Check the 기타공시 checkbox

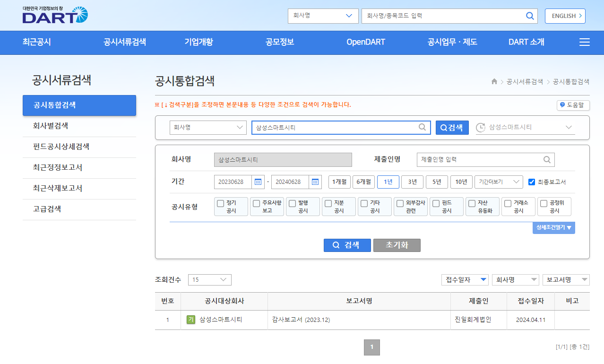click(x=364, y=204)
